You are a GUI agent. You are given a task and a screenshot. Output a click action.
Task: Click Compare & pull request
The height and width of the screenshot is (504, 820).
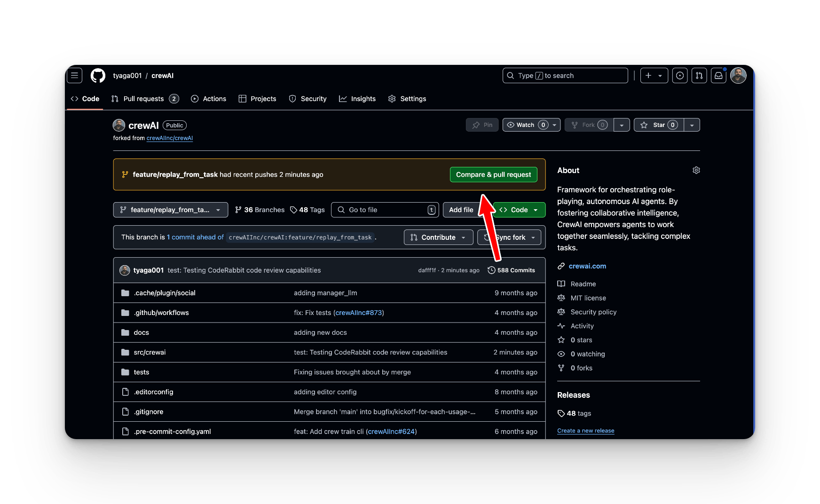[493, 174]
